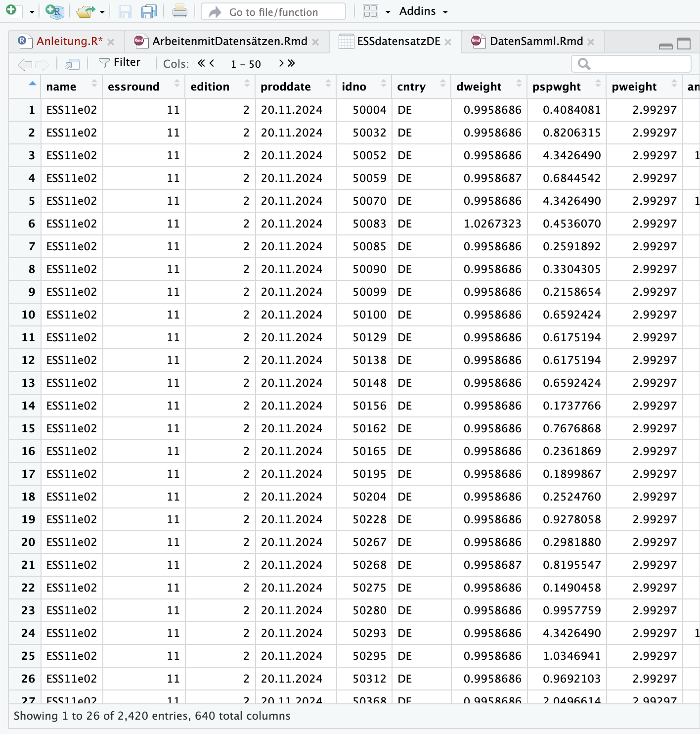The height and width of the screenshot is (734, 700).
Task: Select idno cell 50004
Action: pos(364,110)
